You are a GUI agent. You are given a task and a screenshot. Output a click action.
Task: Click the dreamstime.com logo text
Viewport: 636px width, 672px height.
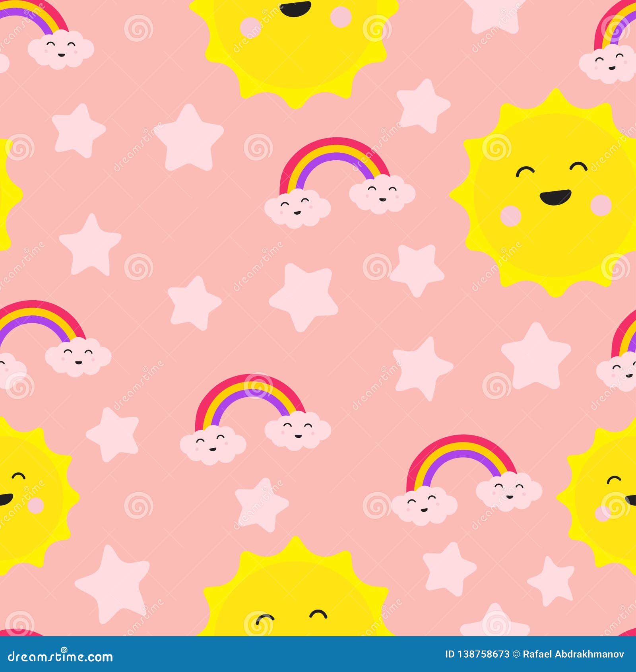[x=60, y=656]
